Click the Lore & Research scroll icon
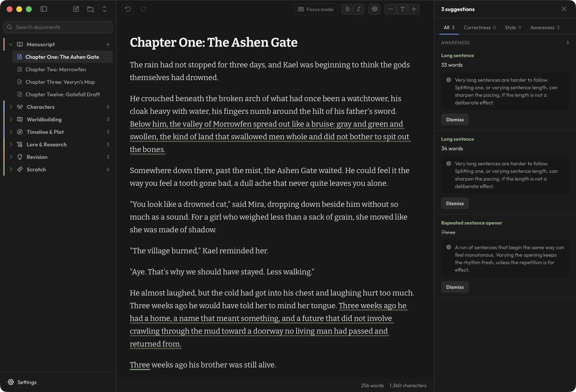The height and width of the screenshot is (392, 576). (20, 144)
